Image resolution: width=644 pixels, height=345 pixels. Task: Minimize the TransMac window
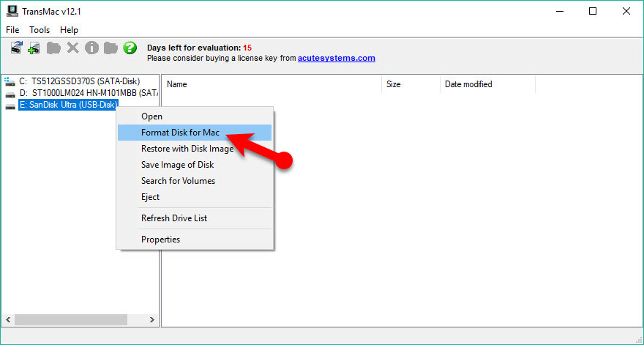click(559, 11)
